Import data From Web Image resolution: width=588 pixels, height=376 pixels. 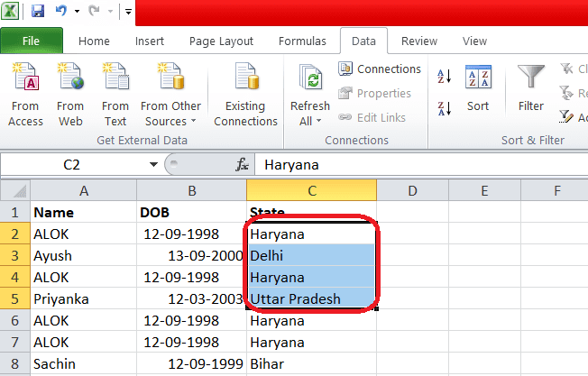tap(70, 95)
